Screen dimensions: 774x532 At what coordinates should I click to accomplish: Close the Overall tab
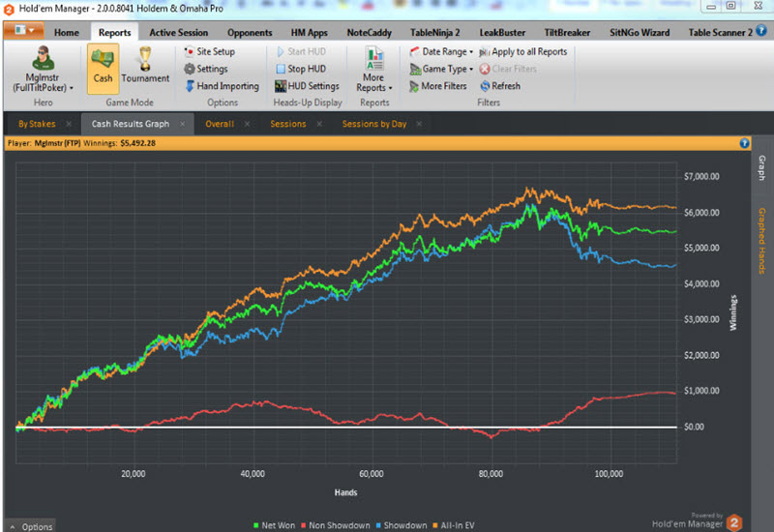(x=247, y=124)
